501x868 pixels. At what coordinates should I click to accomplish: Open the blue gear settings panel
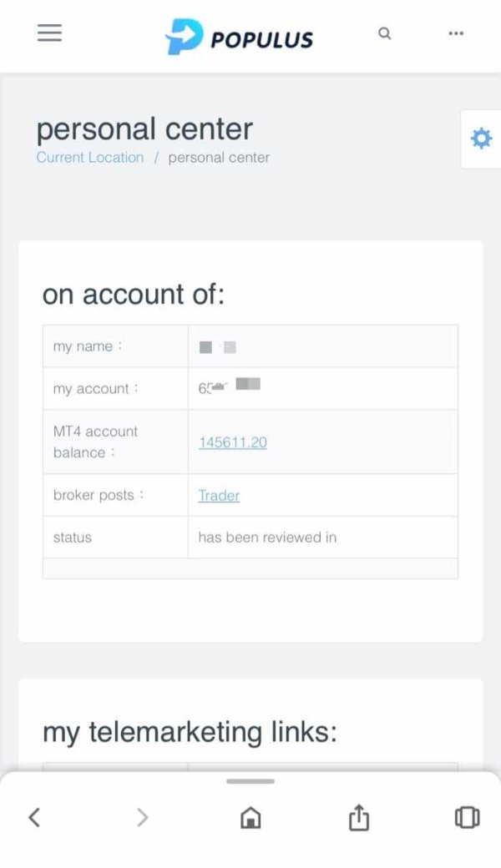point(481,139)
